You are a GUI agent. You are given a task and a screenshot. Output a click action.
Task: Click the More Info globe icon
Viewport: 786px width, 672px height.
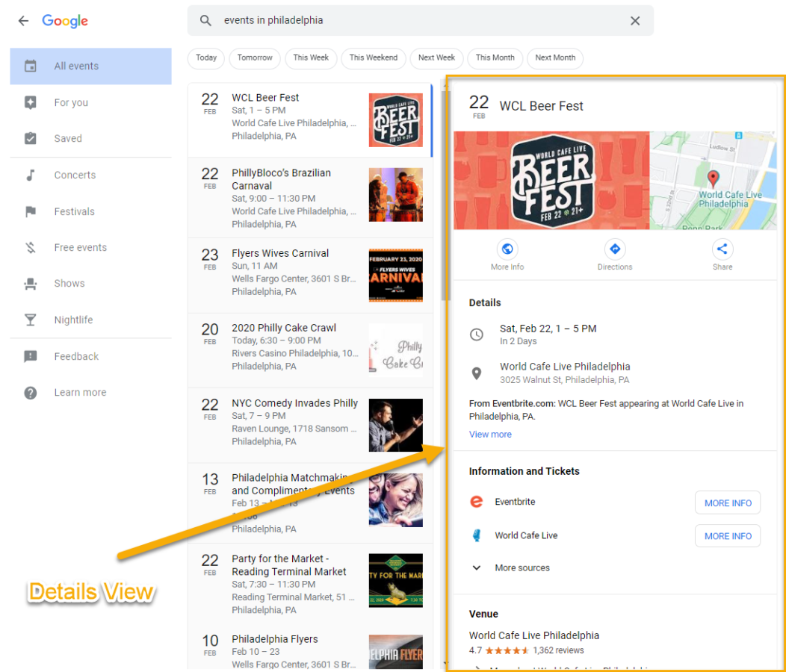[x=507, y=249]
